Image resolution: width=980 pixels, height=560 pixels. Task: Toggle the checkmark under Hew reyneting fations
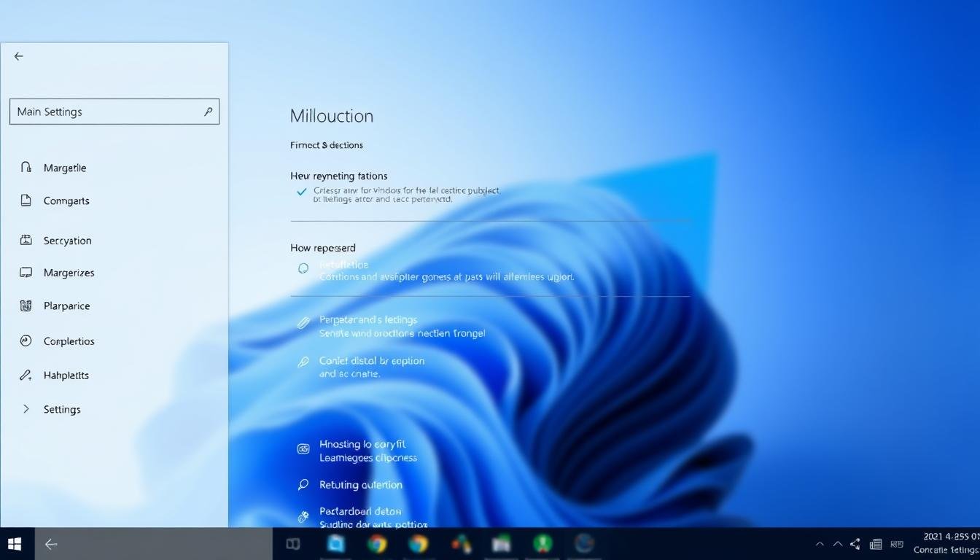(x=301, y=192)
